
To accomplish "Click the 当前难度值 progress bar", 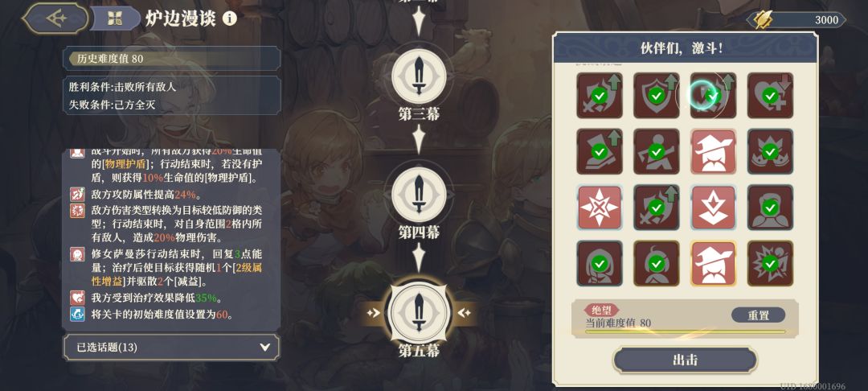I will tap(685, 332).
